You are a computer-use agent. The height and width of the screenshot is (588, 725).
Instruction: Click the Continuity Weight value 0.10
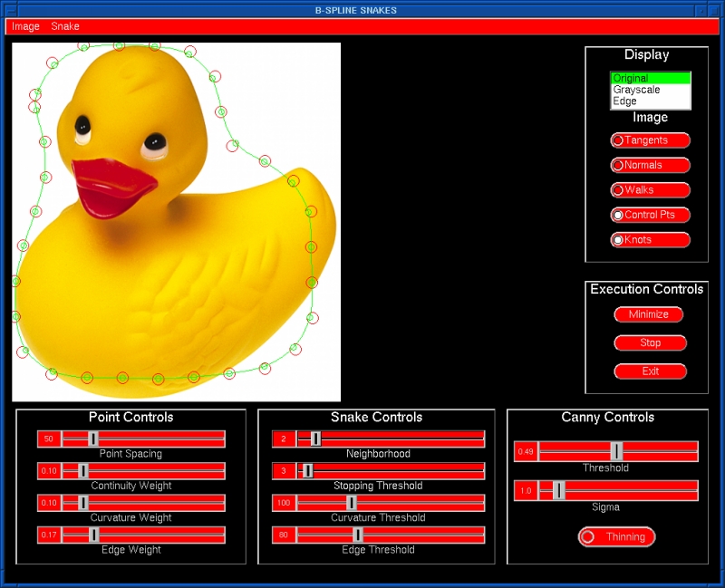[x=49, y=471]
